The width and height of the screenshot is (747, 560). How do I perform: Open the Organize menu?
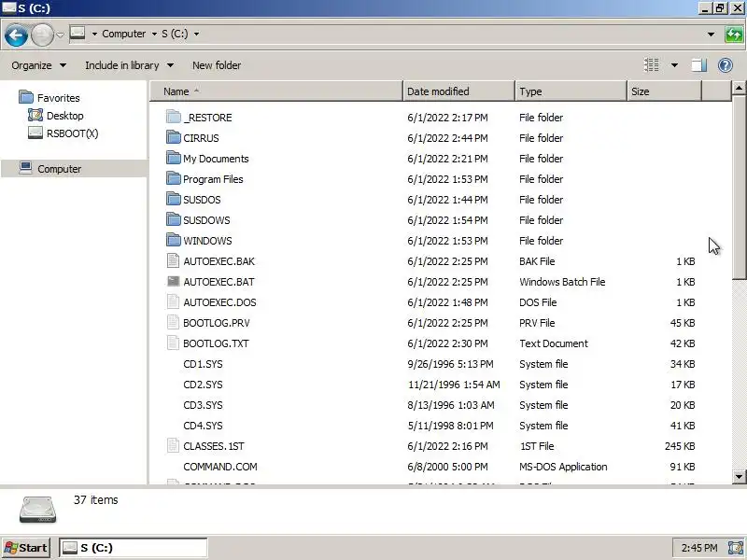tap(38, 65)
